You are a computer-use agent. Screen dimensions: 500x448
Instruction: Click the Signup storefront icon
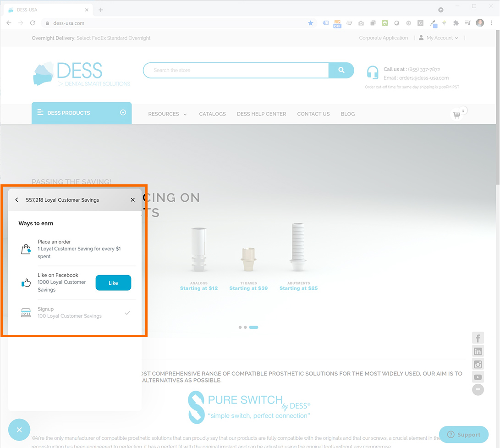click(26, 312)
